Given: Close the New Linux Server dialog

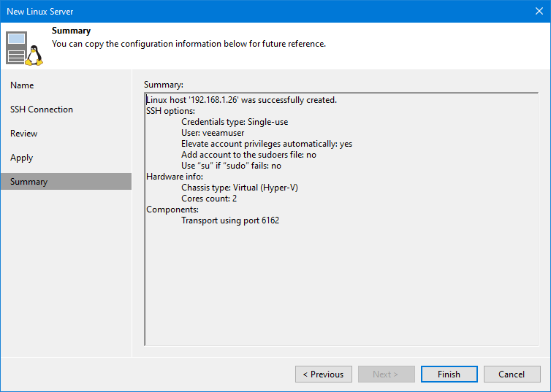Looking at the screenshot, I should point(538,12).
